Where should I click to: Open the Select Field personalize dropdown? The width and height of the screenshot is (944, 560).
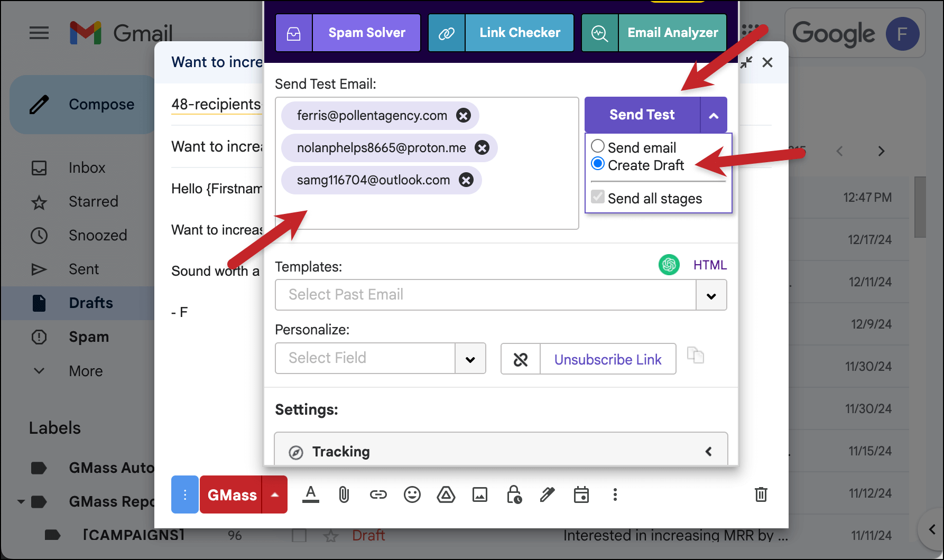pyautogui.click(x=380, y=358)
